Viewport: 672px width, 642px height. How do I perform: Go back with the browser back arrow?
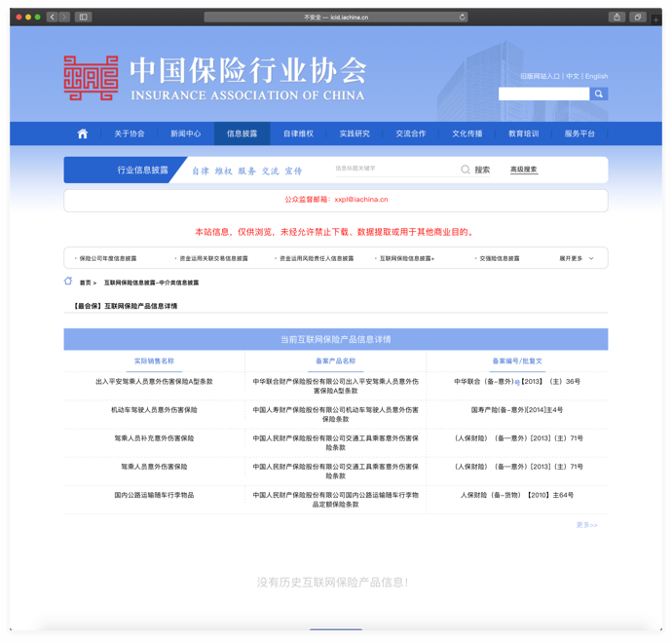coord(53,18)
